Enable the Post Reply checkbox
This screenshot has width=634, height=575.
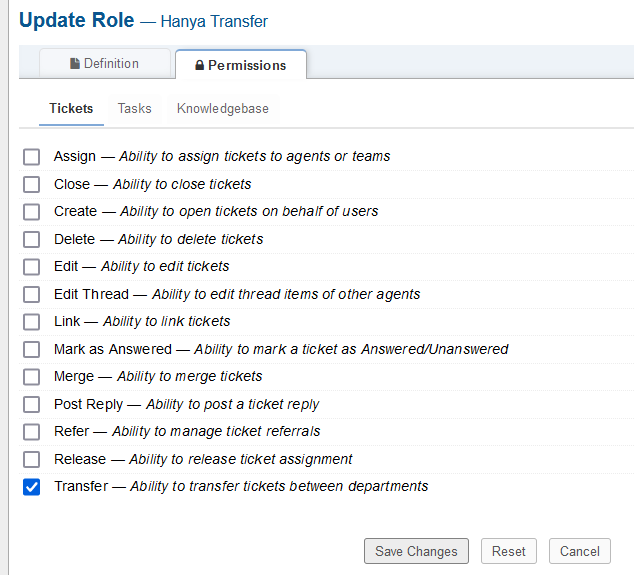click(32, 405)
